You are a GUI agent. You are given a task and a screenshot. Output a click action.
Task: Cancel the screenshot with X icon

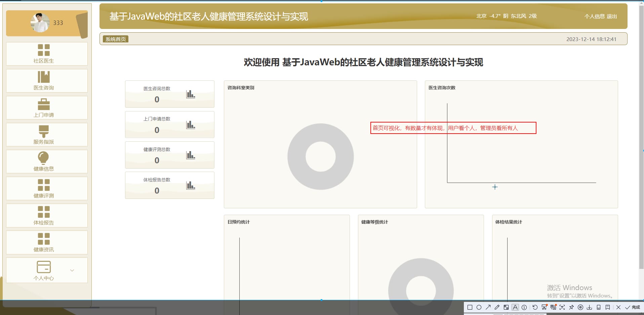pyautogui.click(x=618, y=307)
